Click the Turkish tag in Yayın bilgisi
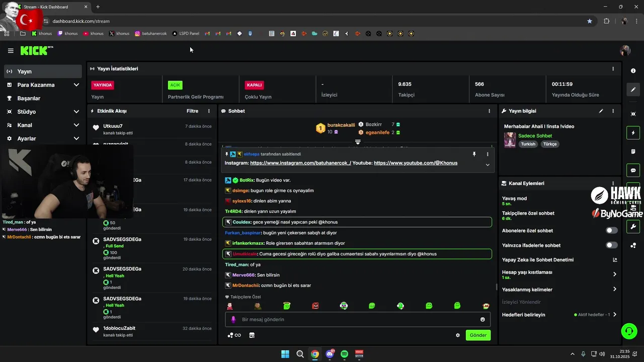Viewport: 644px width, 362px height. [x=528, y=144]
